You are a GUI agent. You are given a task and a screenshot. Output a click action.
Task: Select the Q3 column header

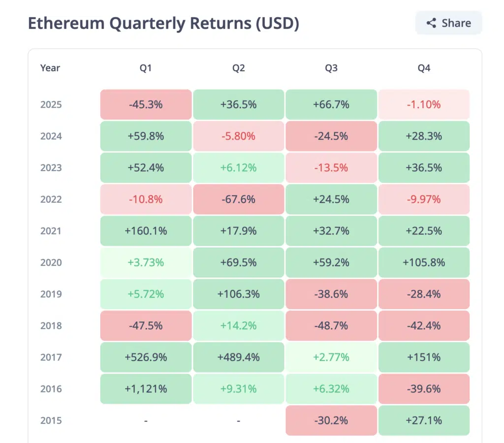coord(331,68)
